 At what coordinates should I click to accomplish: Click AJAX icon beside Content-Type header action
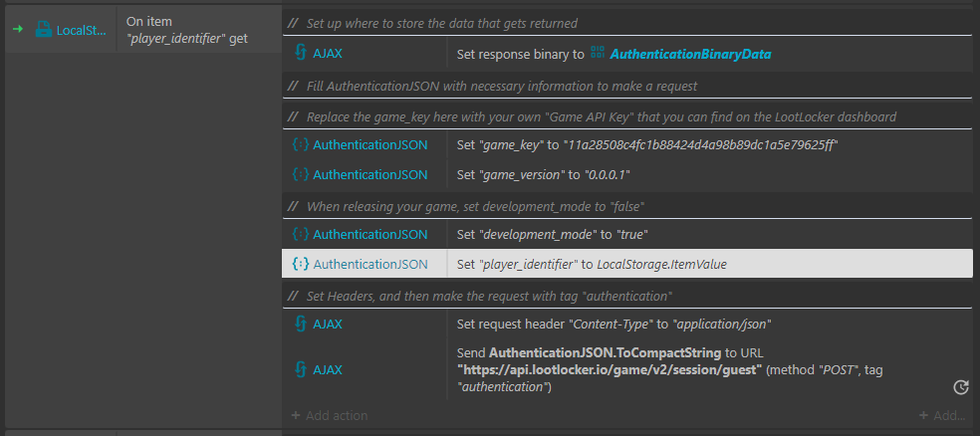(301, 325)
